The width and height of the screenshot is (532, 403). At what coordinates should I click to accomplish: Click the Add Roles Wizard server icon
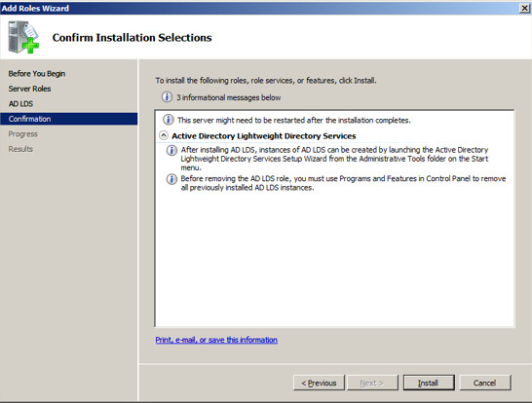23,37
